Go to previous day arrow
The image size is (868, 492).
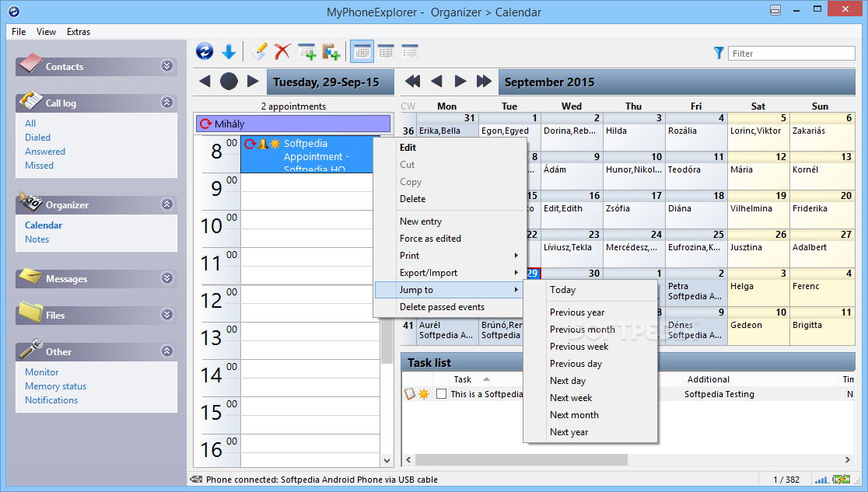(x=205, y=82)
